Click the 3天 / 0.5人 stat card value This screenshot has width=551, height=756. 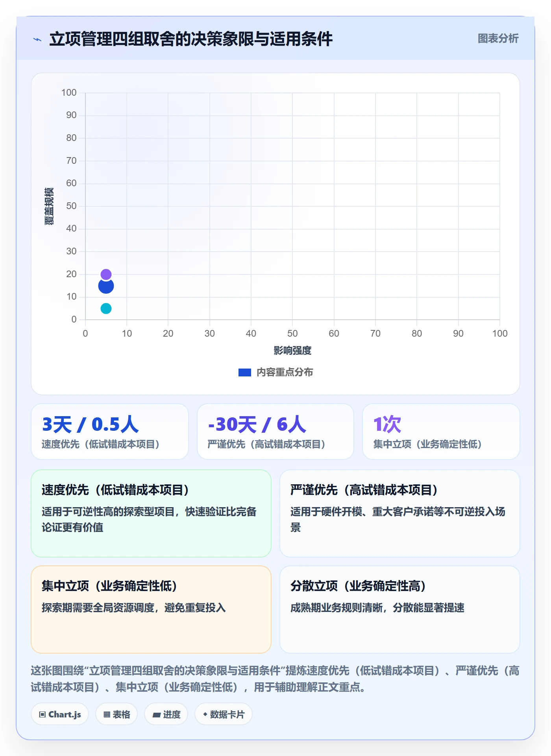pyautogui.click(x=90, y=424)
